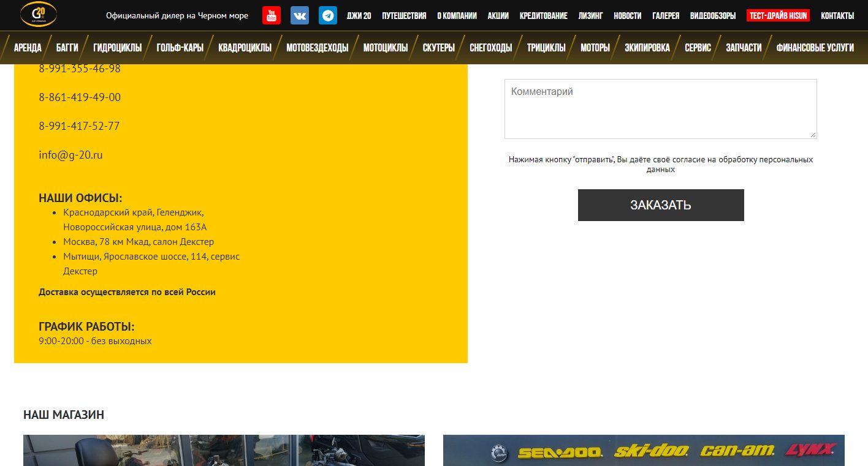The image size is (868, 466).
Task: Focus the Комментарий text area
Action: click(x=661, y=109)
